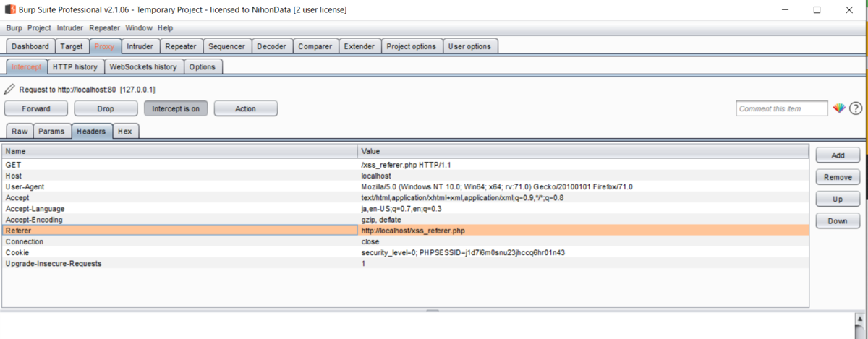Toggle the Intercept is on button
The width and height of the screenshot is (868, 339).
pyautogui.click(x=176, y=108)
